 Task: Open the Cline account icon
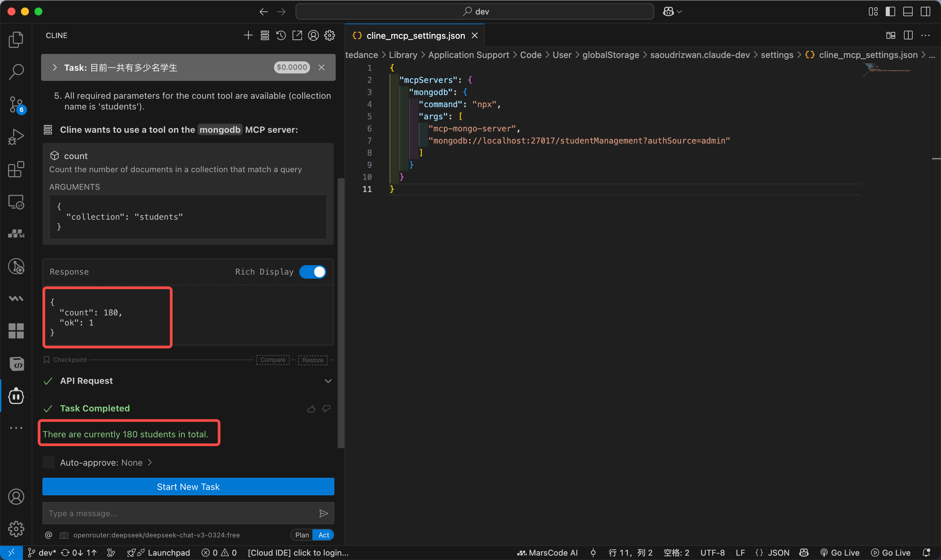(x=313, y=35)
